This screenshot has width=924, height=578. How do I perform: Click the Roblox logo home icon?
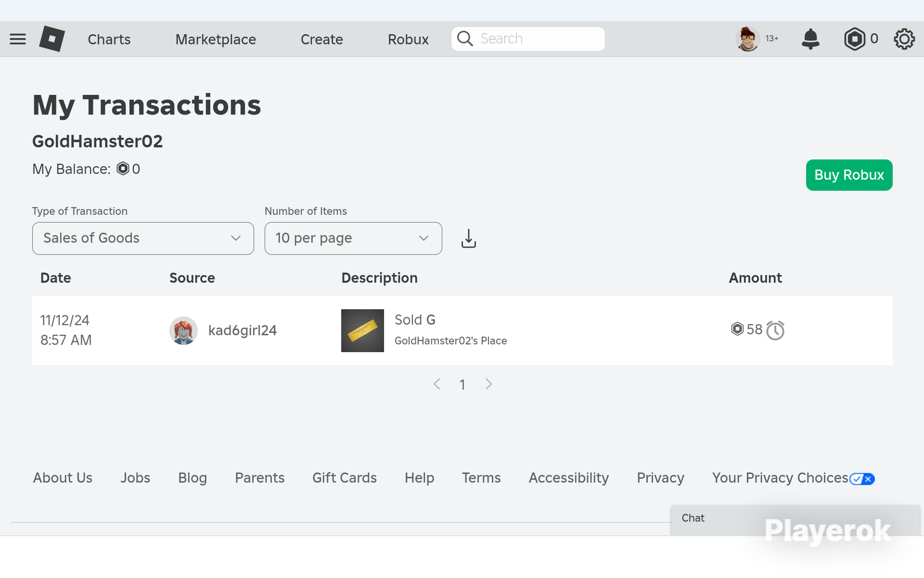pyautogui.click(x=52, y=39)
